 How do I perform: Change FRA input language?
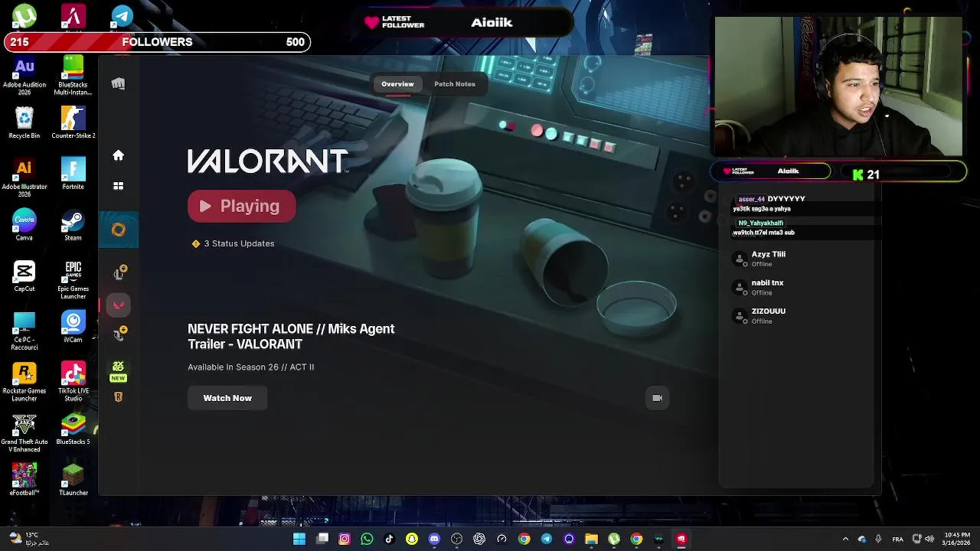coord(897,539)
